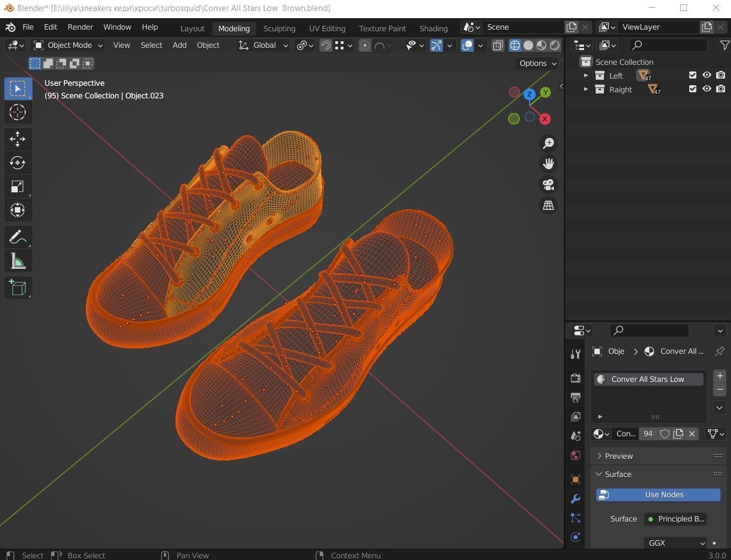Select the Scale tool

18,186
